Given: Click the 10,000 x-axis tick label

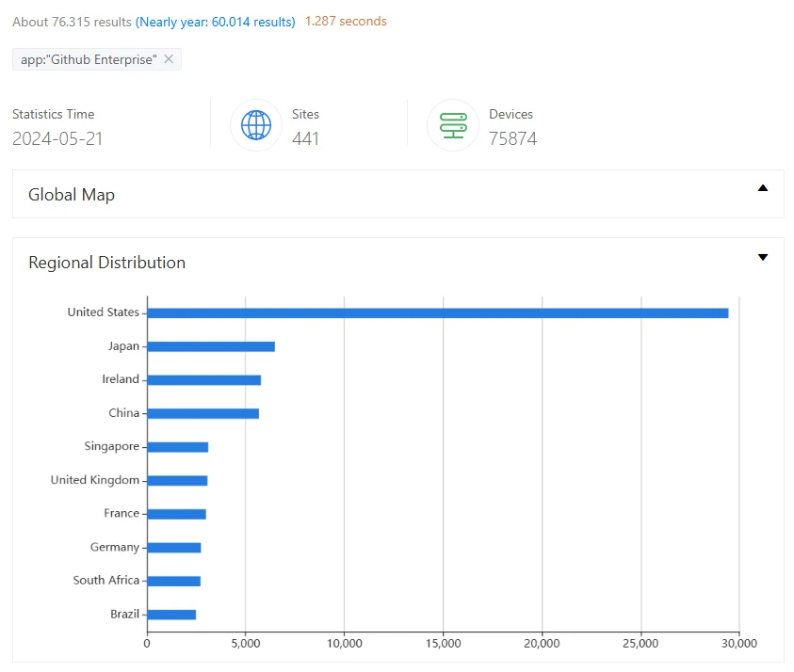Looking at the screenshot, I should [x=345, y=643].
